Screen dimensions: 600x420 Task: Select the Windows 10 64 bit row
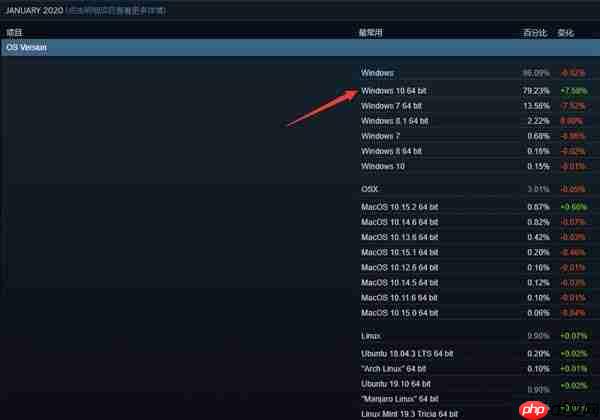(x=474, y=91)
